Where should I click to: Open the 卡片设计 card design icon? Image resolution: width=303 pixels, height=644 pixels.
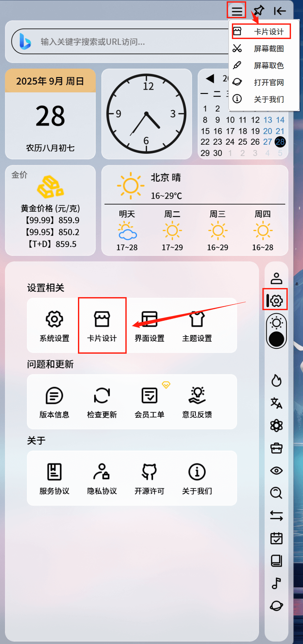pos(102,319)
